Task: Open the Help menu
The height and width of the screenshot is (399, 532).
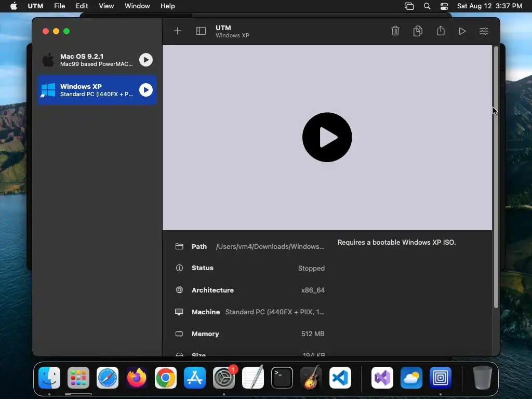Action: 168,6
